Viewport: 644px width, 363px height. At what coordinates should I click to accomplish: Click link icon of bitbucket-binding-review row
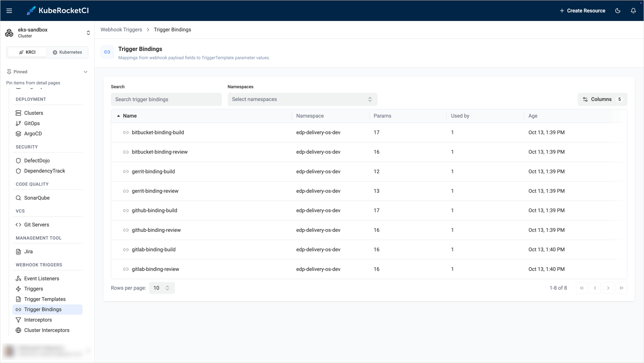click(126, 152)
